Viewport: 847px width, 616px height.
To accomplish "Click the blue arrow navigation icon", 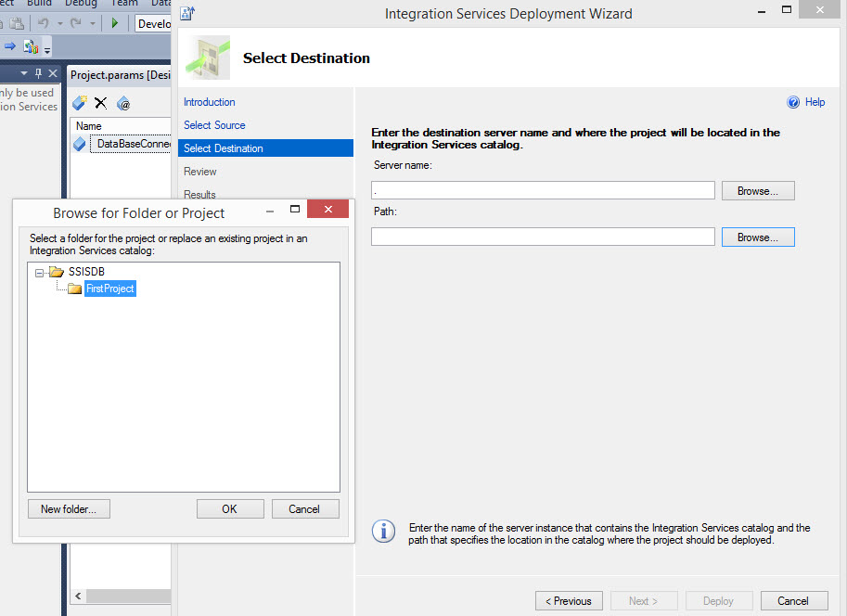I will 9,45.
